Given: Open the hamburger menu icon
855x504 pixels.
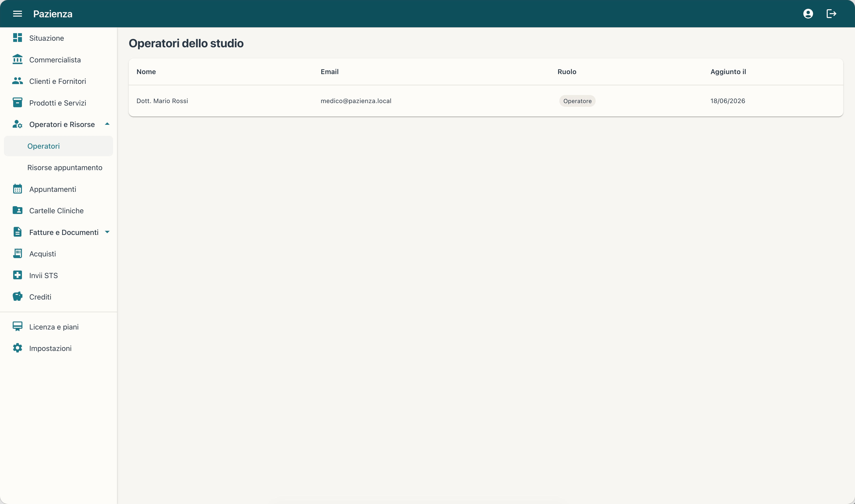Looking at the screenshot, I should point(17,14).
